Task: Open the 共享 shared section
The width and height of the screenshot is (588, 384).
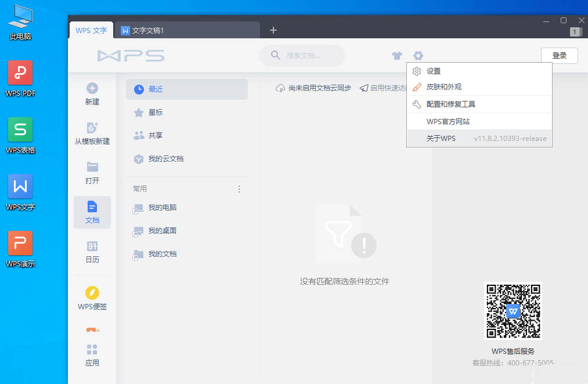Action: [187, 135]
